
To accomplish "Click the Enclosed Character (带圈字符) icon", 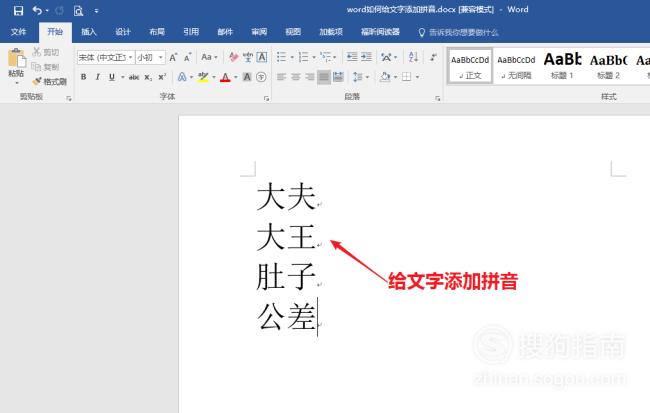I will [x=262, y=77].
